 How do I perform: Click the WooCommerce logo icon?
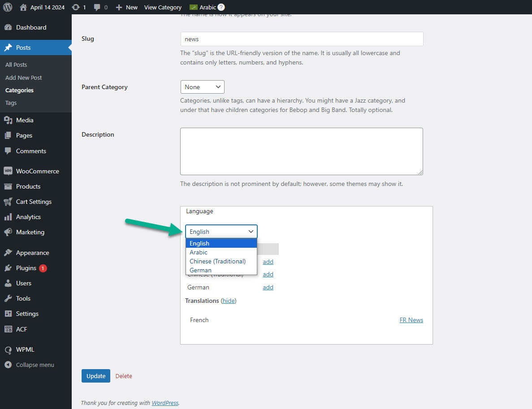pos(8,171)
